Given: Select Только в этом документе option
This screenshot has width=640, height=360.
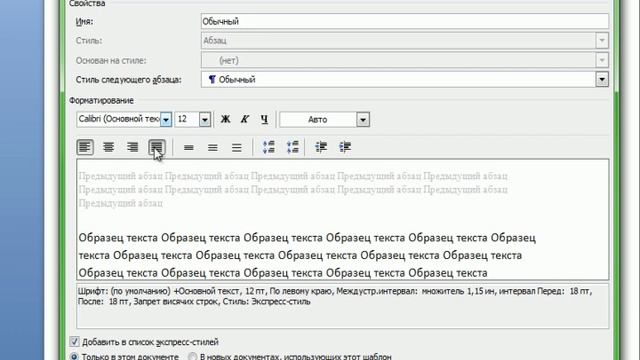Looking at the screenshot, I should [x=74, y=356].
